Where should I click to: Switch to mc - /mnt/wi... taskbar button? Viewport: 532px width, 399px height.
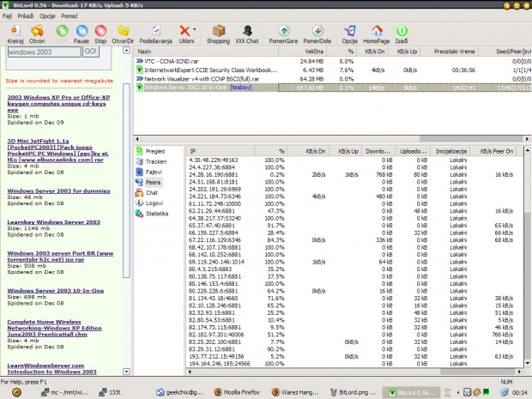[x=64, y=392]
